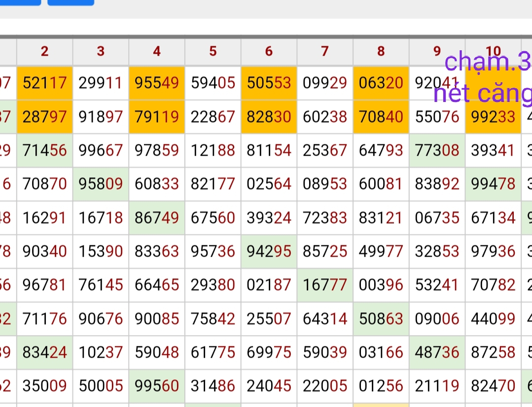Click the green cell 99560
The height and width of the screenshot is (407, 532).
(x=157, y=386)
